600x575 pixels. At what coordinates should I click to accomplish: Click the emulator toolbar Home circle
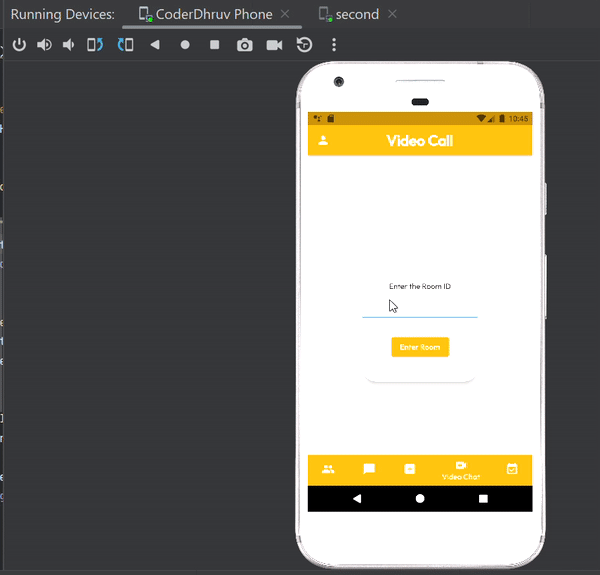click(185, 45)
